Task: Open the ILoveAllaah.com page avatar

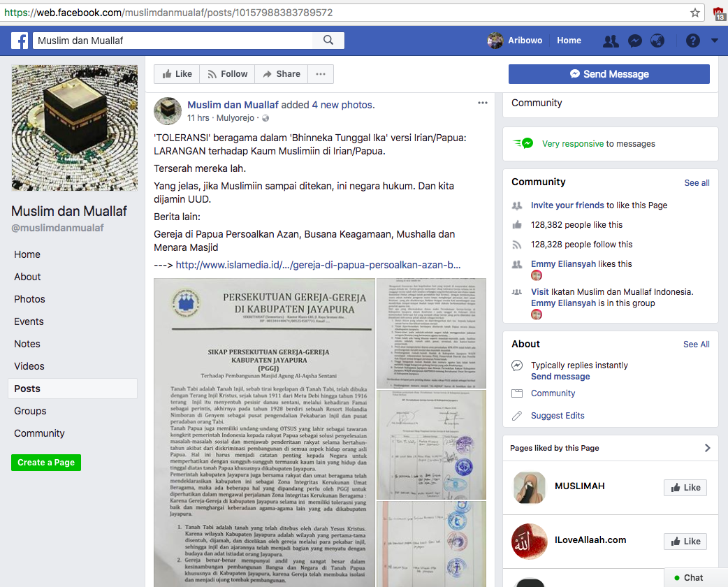Action: tap(530, 542)
